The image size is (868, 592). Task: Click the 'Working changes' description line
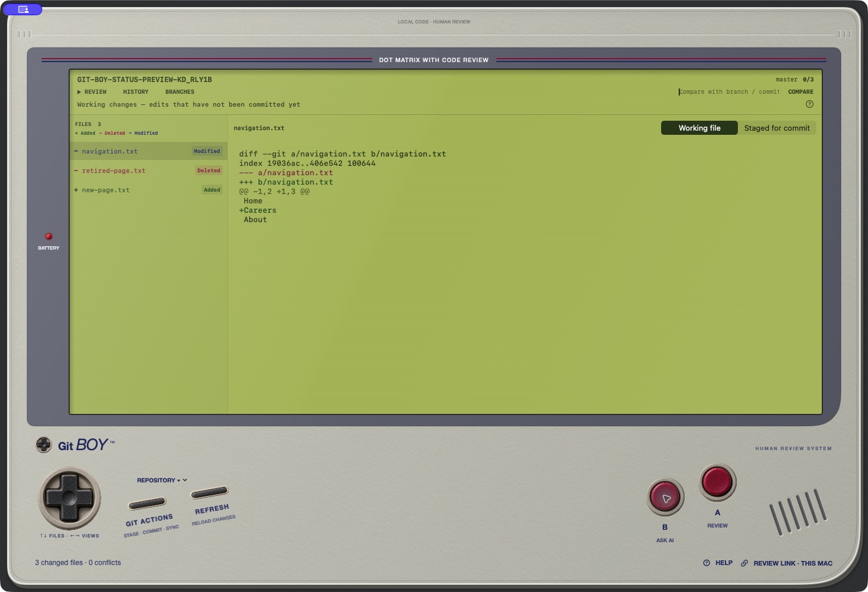[x=189, y=105]
